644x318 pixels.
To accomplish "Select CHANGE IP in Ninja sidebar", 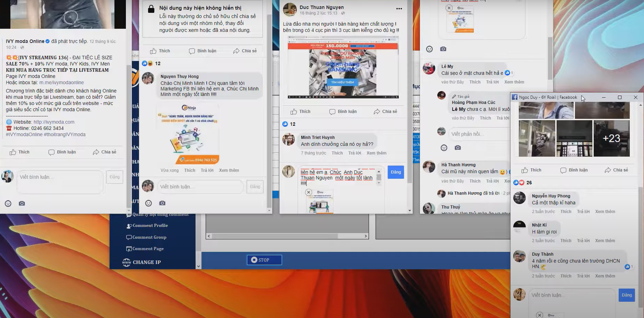I will pos(141,262).
